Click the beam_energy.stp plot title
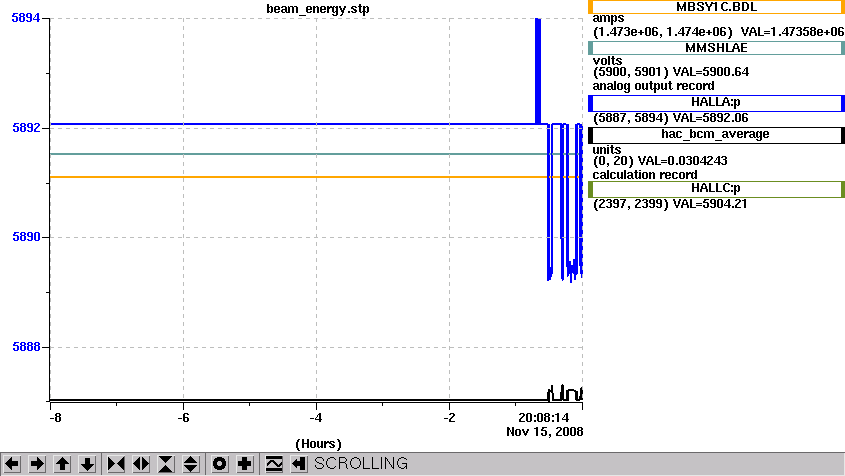This screenshot has width=845, height=476. pyautogui.click(x=318, y=9)
